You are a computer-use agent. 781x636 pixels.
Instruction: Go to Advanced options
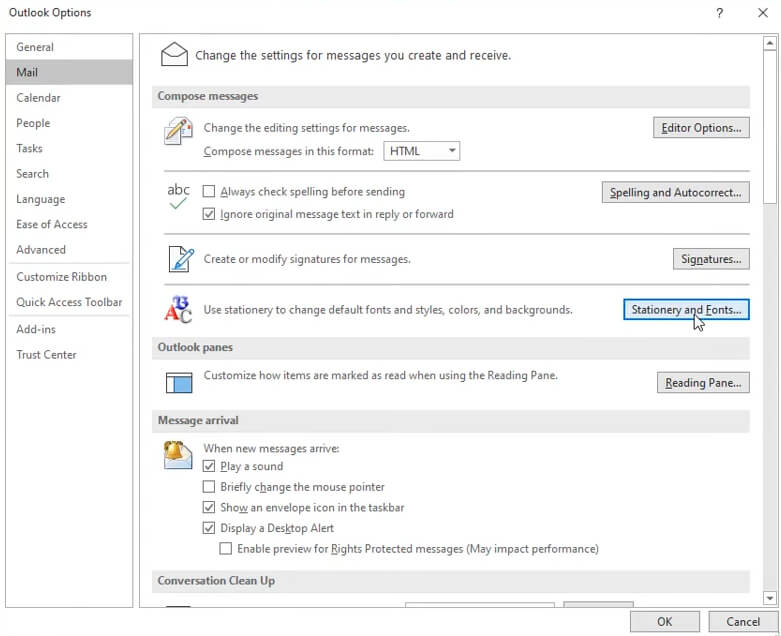click(x=69, y=250)
